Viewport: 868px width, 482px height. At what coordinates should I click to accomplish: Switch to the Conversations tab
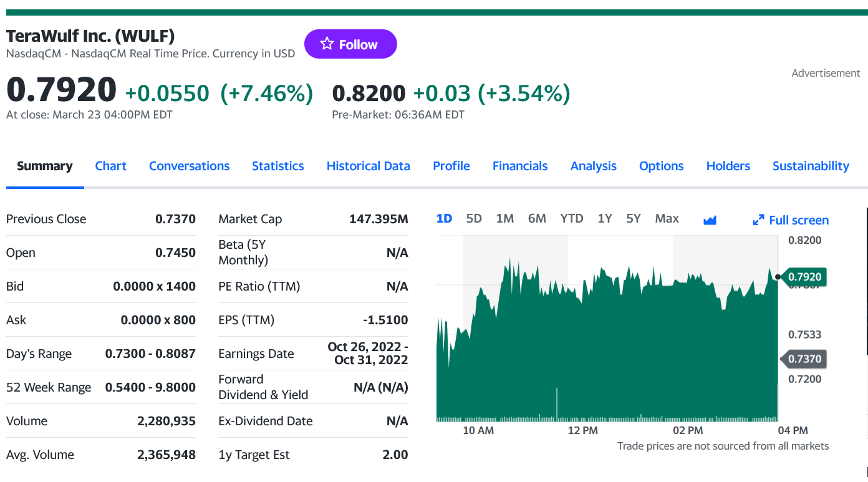(189, 166)
